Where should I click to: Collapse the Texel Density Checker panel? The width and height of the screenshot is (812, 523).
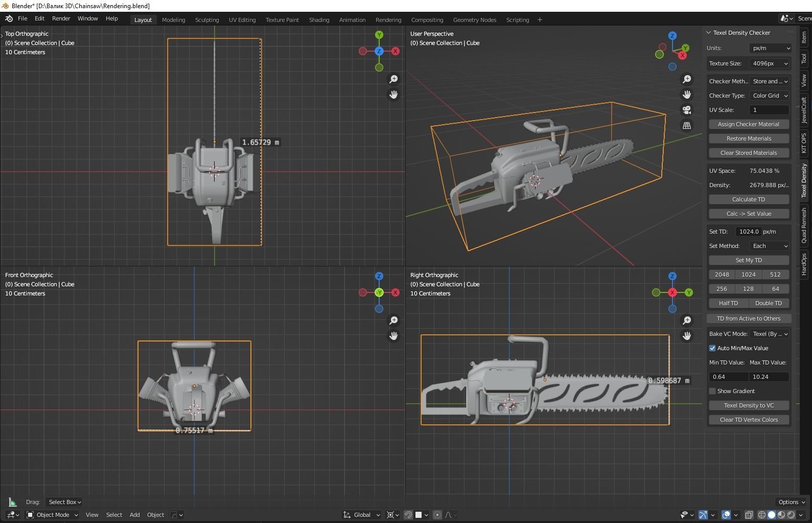709,33
